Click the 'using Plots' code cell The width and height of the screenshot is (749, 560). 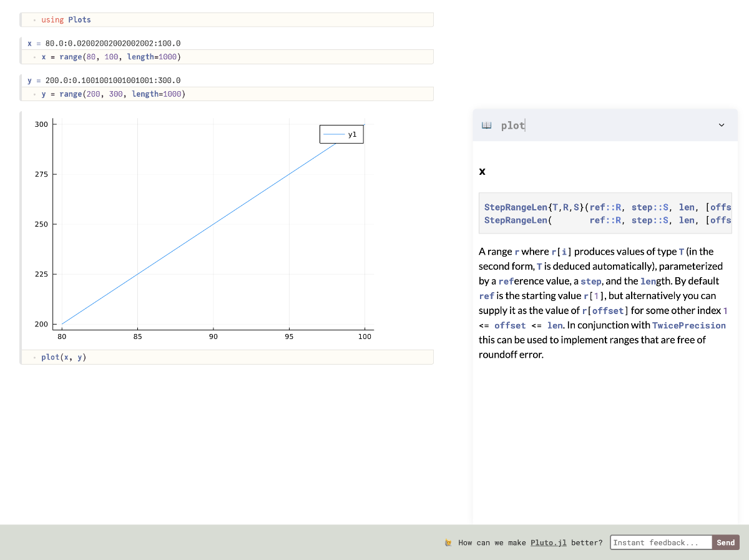(x=227, y=20)
